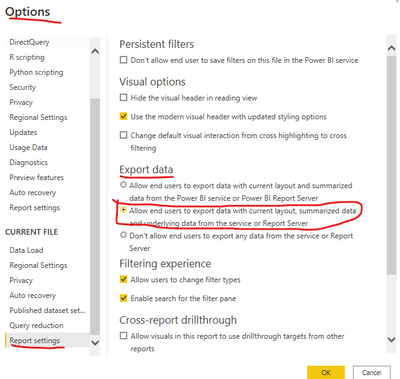
Task: Check Don't allow end user to save filters
Action: point(123,60)
